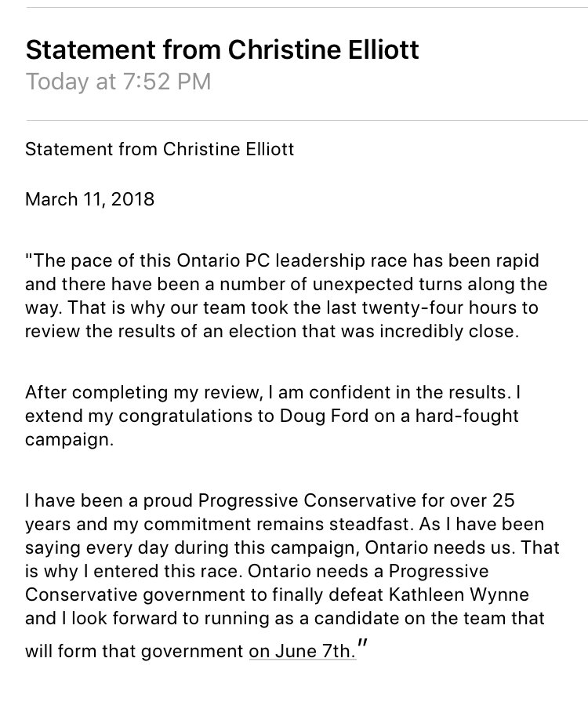The image size is (588, 709).
Task: Click "will form that government" in the last line
Action: [135, 651]
